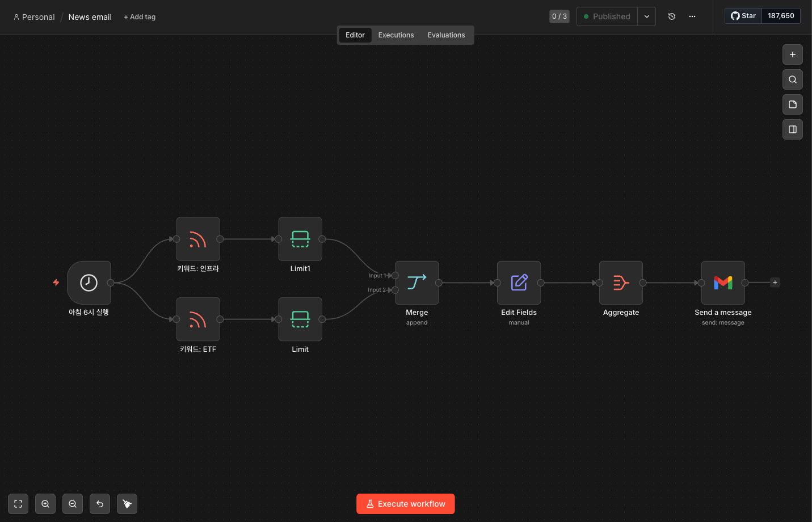Click the 키워드: ETF node label
The image size is (812, 522).
pos(198,350)
